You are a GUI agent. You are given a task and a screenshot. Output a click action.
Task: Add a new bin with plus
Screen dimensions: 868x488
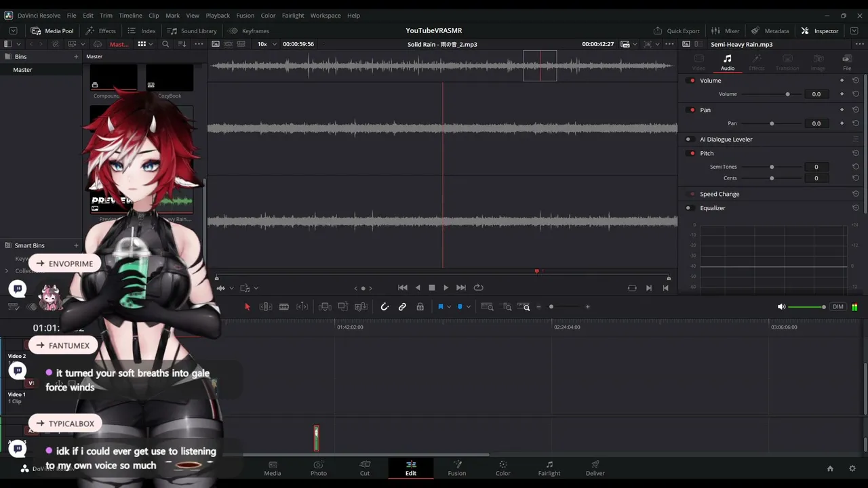coord(76,57)
